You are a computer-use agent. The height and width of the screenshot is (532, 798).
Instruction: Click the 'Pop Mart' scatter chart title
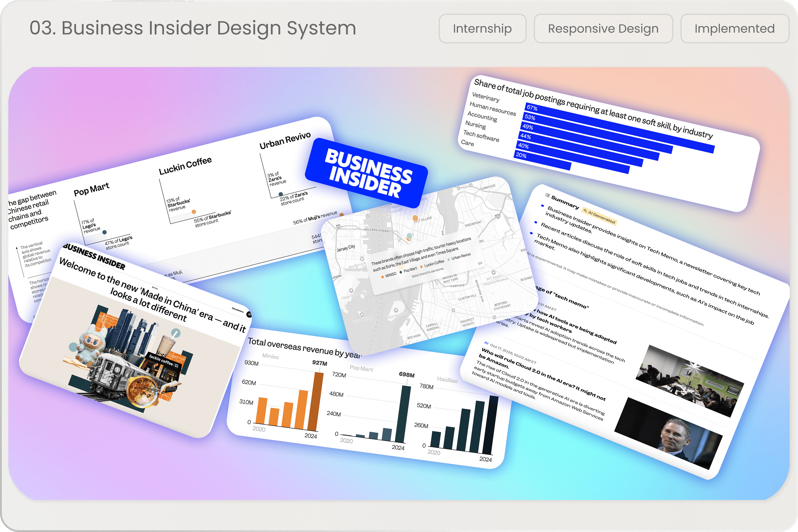point(92,189)
